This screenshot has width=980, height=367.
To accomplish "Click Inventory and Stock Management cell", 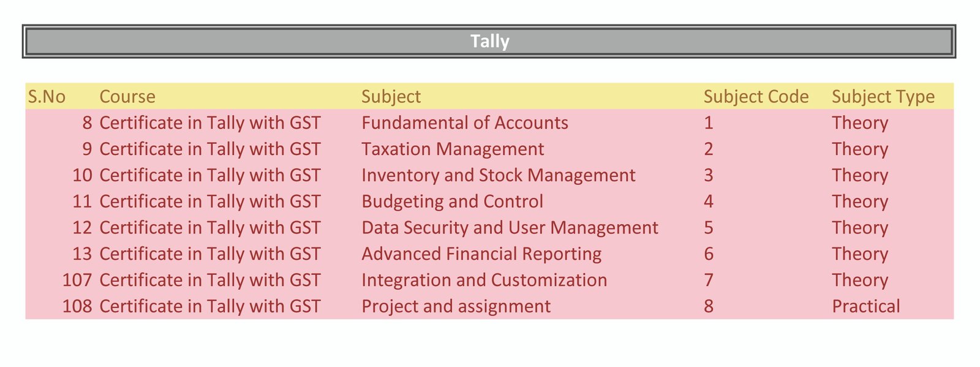I will (499, 176).
